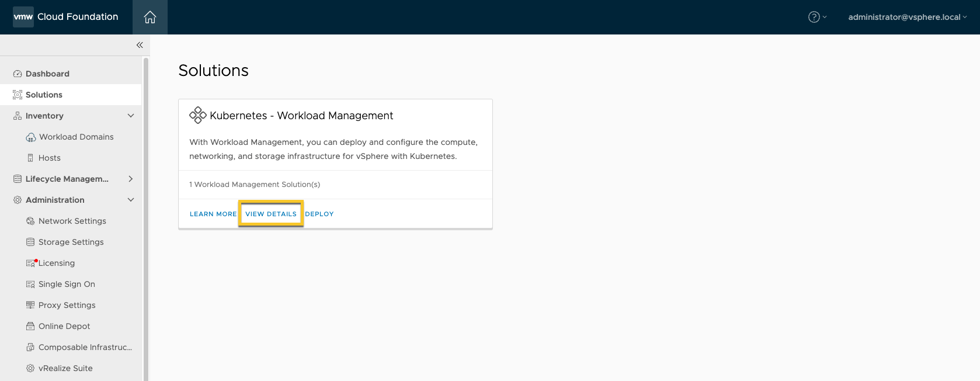
Task: Collapse the Inventory section chevron
Action: point(131,116)
